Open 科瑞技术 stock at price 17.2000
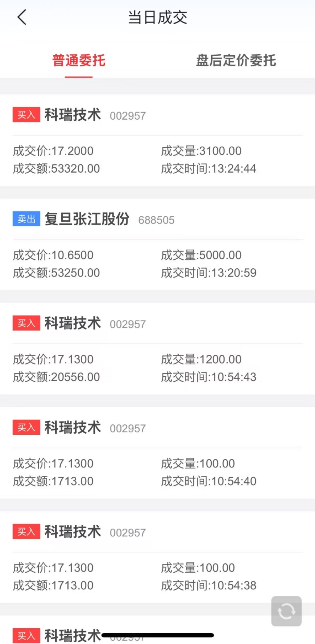 (x=73, y=115)
